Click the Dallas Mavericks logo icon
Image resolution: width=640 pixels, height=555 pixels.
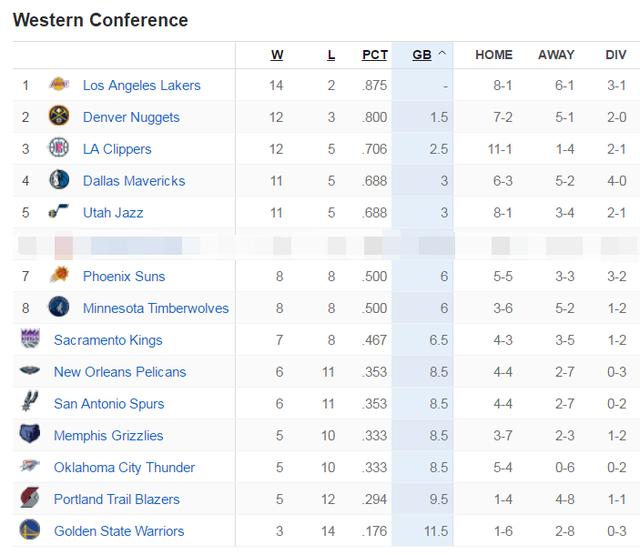pyautogui.click(x=59, y=180)
